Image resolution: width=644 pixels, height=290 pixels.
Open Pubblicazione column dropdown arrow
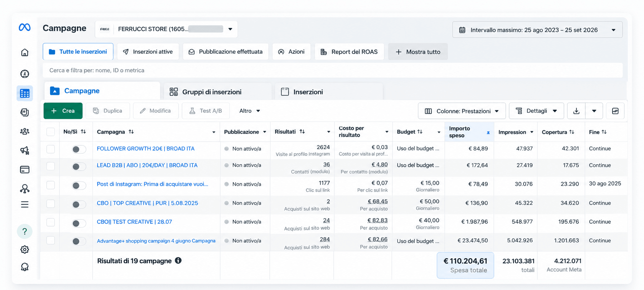tap(265, 132)
